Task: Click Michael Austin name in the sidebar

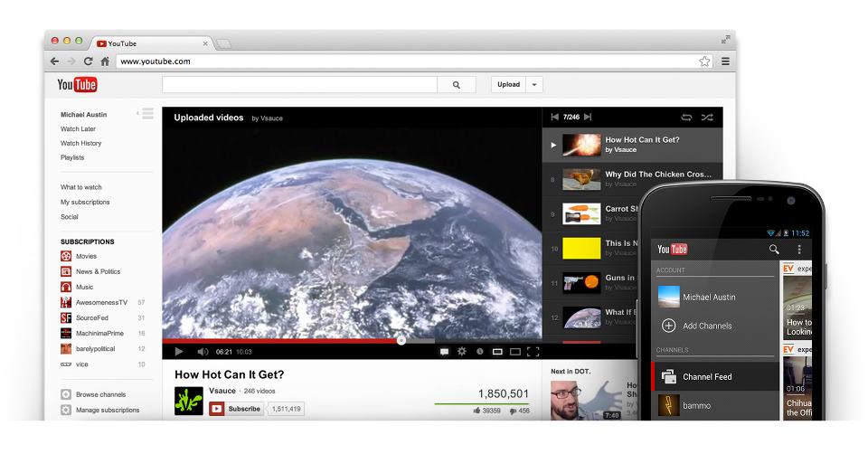Action: tap(83, 115)
